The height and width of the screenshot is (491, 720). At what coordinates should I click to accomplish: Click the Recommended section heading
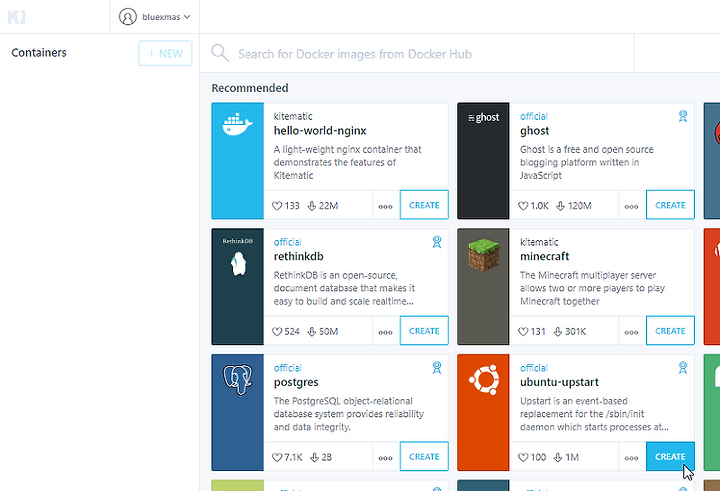(250, 88)
